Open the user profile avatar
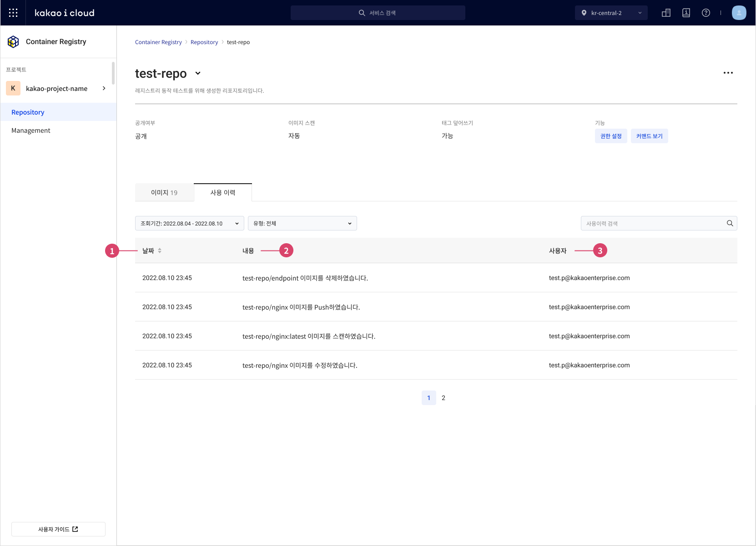Viewport: 756px width, 546px height. point(739,13)
